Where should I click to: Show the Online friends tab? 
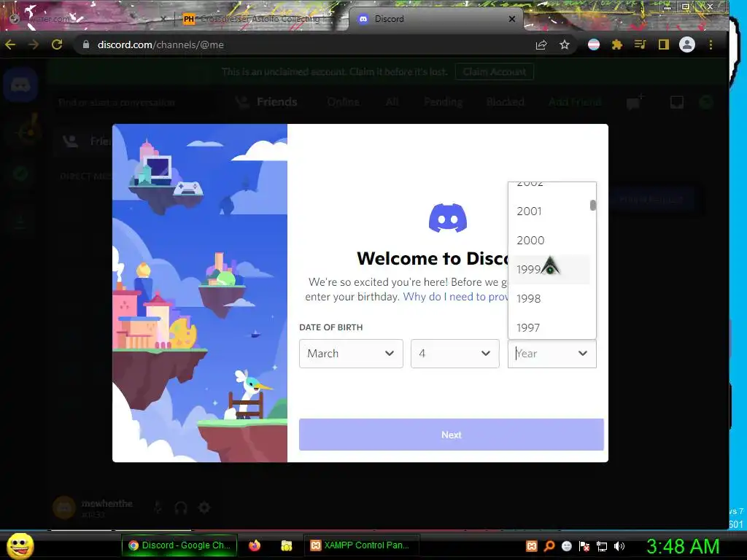click(x=343, y=102)
